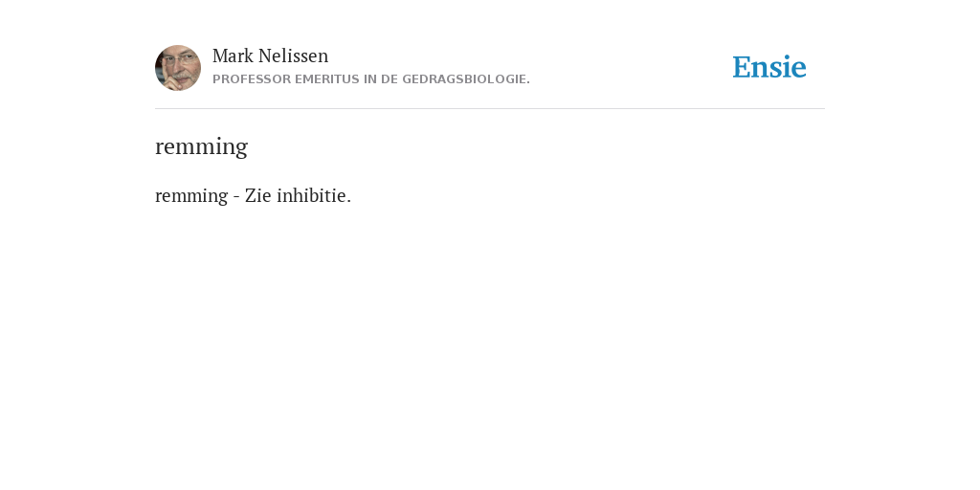Click the word 'EMERITUS' in the subtitle

(327, 79)
